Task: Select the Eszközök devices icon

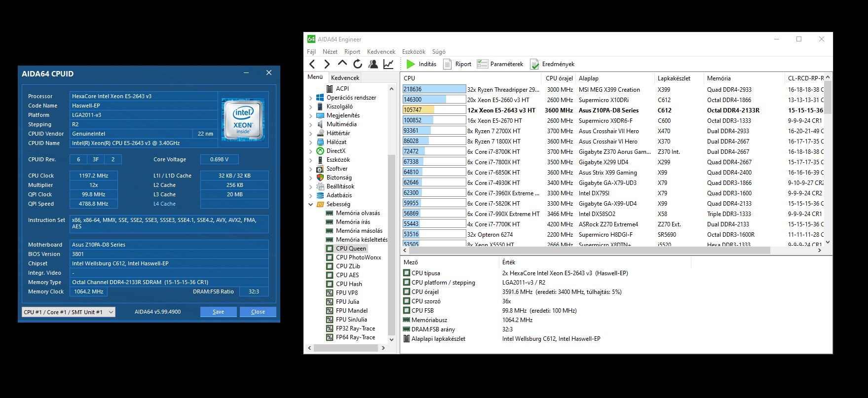Action: [320, 160]
